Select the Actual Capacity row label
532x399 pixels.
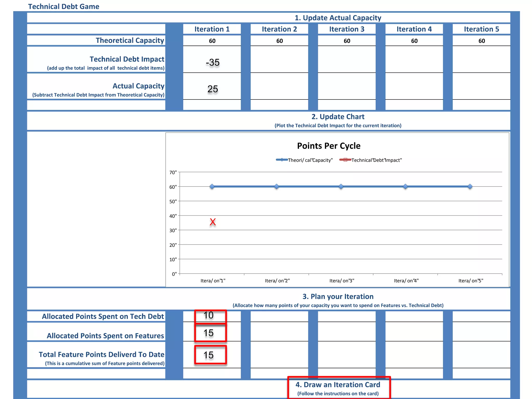(x=138, y=86)
